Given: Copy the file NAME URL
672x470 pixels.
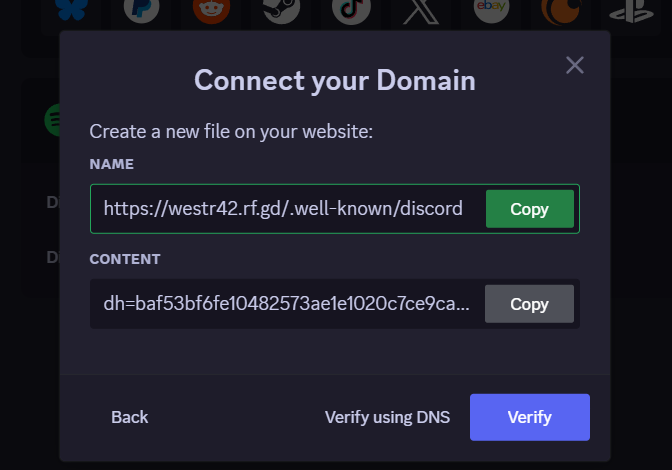Looking at the screenshot, I should [x=530, y=209].
